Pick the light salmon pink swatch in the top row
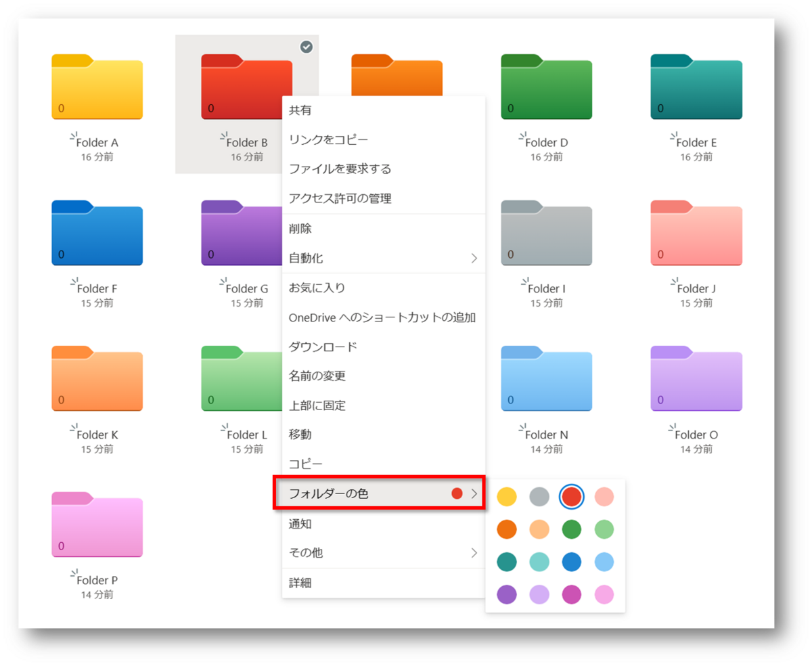 [x=604, y=497]
